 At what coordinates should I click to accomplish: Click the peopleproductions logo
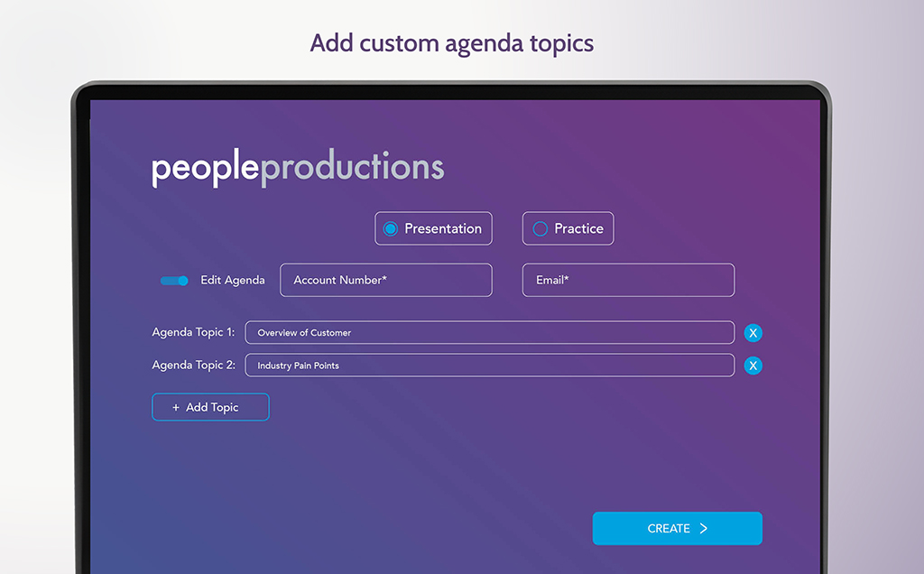point(298,169)
